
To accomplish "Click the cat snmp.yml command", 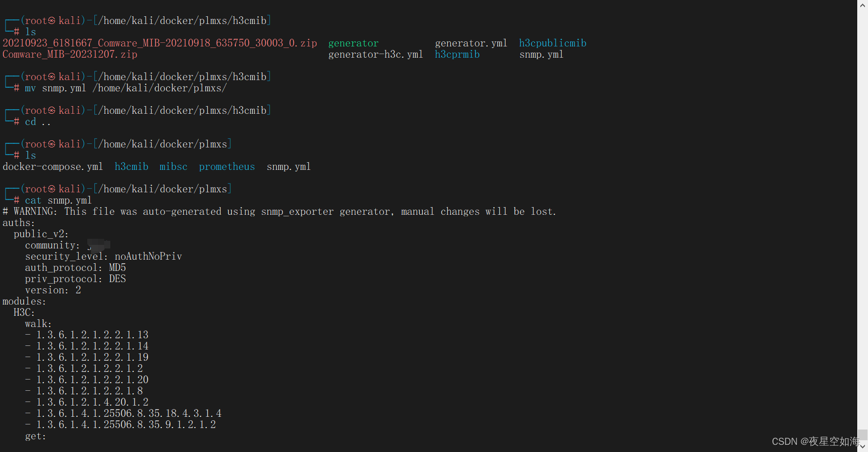I will point(58,200).
